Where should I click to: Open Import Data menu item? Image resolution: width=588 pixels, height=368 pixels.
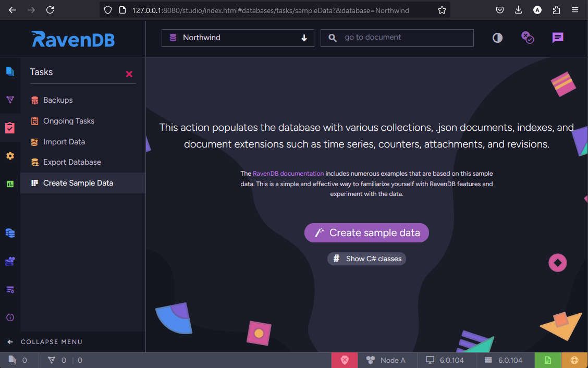click(83, 142)
